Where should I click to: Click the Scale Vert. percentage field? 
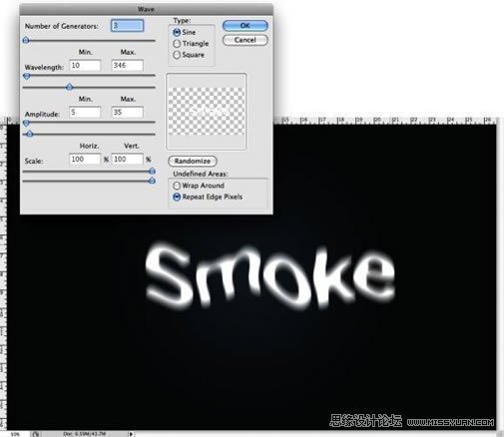point(128,159)
